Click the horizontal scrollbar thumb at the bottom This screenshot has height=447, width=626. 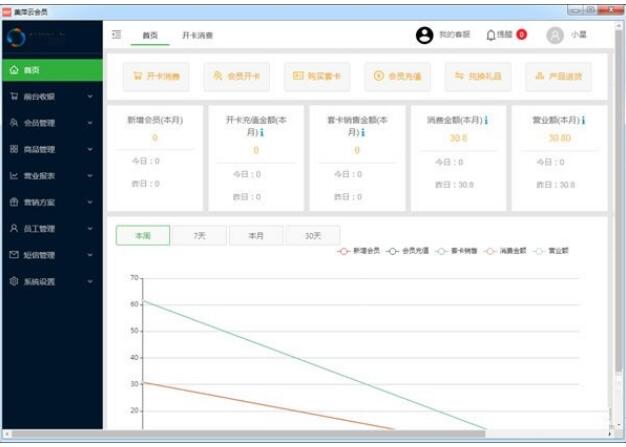click(248, 434)
